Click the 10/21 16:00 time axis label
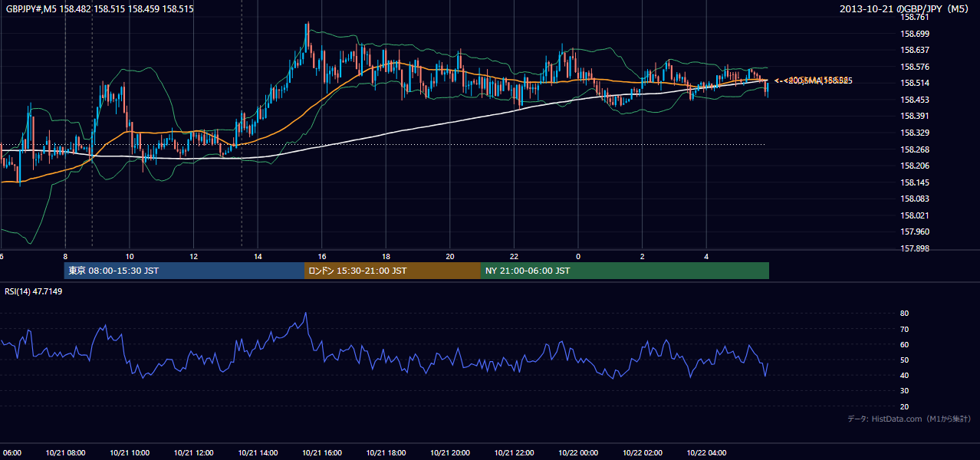The image size is (980, 460). [x=322, y=453]
